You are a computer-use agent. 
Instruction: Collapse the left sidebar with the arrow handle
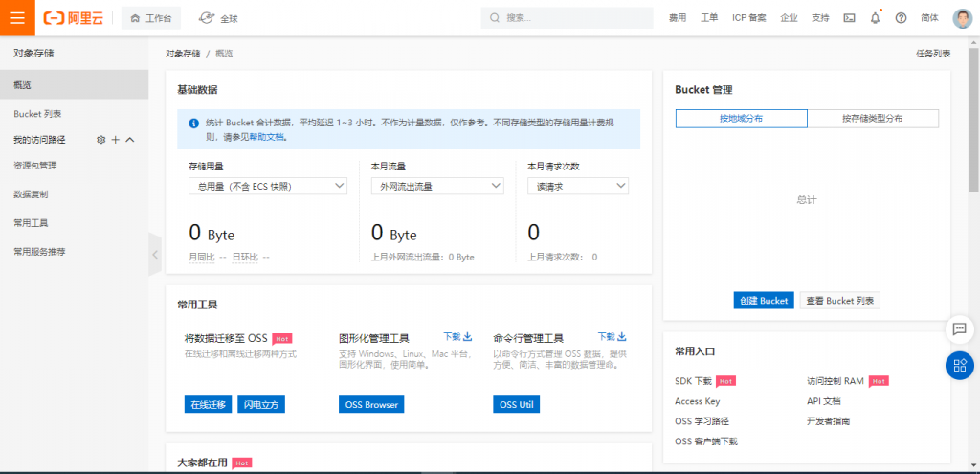point(154,255)
